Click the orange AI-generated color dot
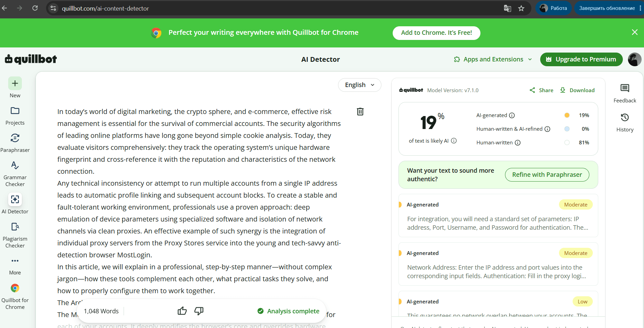Image resolution: width=644 pixels, height=328 pixels. click(567, 115)
